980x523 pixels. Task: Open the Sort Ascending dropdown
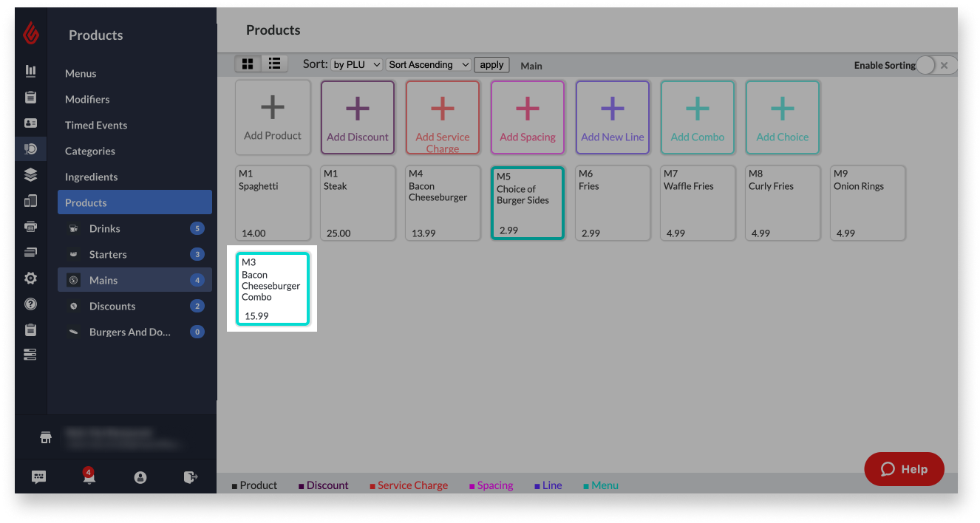429,65
